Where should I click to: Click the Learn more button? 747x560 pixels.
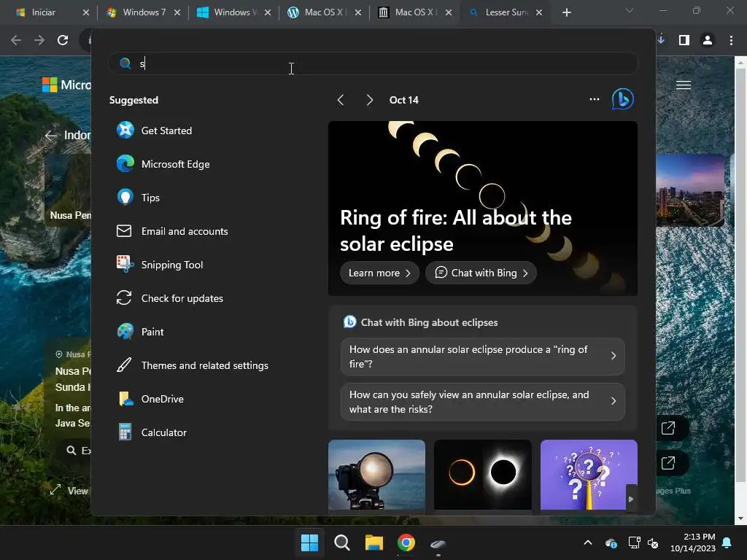379,273
